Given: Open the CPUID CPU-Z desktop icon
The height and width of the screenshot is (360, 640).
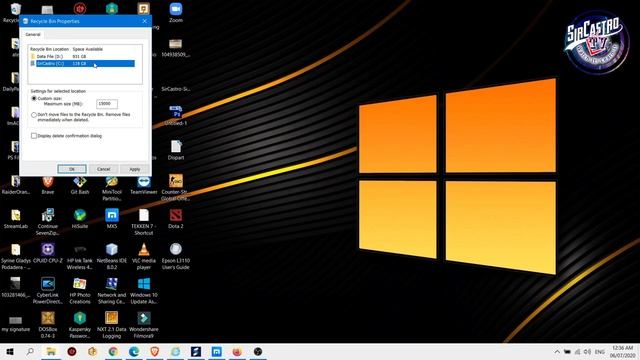Looking at the screenshot, I should [x=48, y=253].
